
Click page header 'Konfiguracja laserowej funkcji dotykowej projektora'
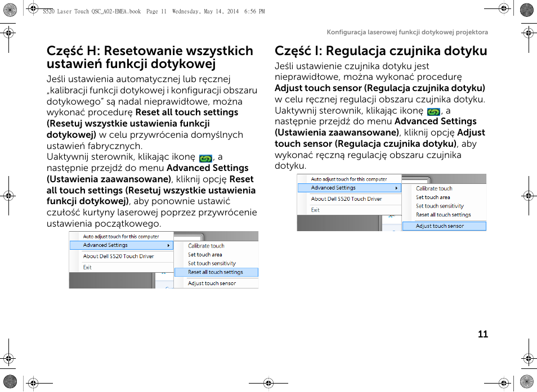pos(407,32)
